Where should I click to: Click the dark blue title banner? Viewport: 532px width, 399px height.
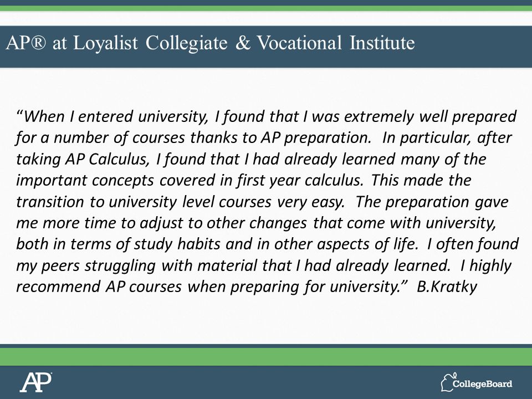pyautogui.click(x=266, y=47)
